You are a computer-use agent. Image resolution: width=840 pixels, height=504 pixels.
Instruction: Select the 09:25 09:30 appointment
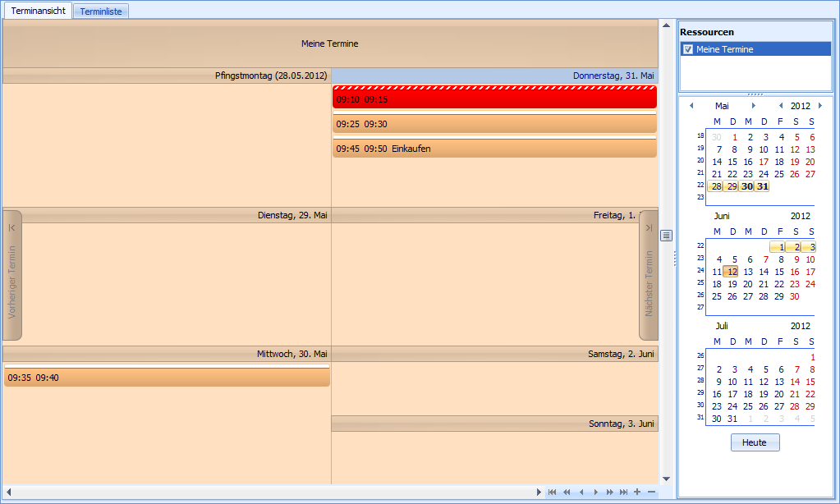[494, 122]
